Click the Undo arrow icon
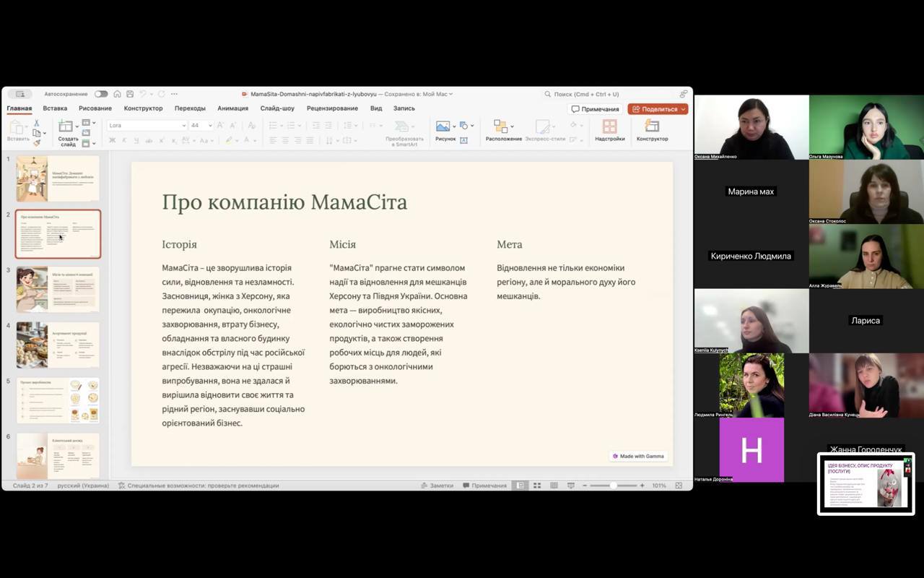 tap(143, 94)
